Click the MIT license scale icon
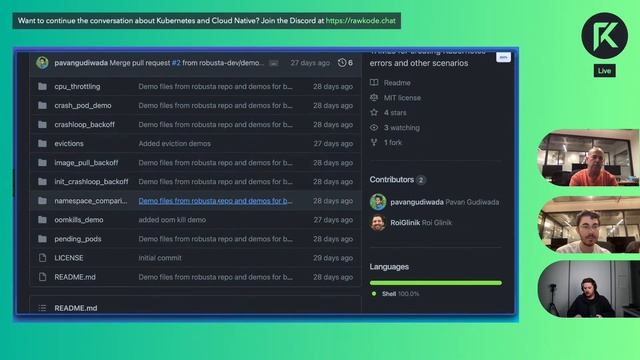Image resolution: width=640 pixels, height=360 pixels. (x=374, y=98)
